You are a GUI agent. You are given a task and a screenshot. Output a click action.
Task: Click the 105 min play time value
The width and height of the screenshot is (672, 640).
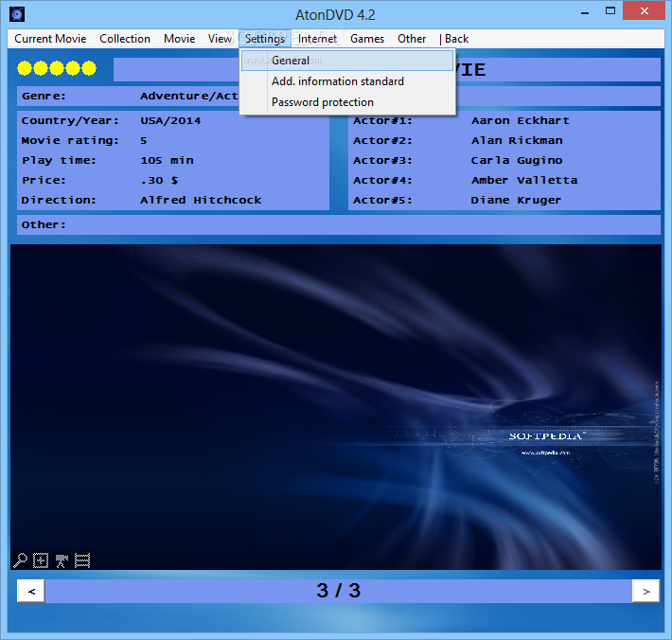coord(167,160)
